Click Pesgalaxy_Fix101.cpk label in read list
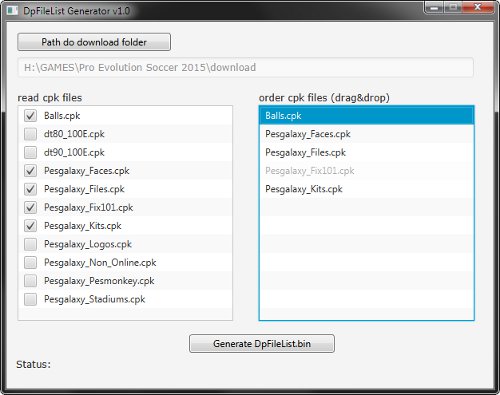The image size is (500, 395). point(88,208)
